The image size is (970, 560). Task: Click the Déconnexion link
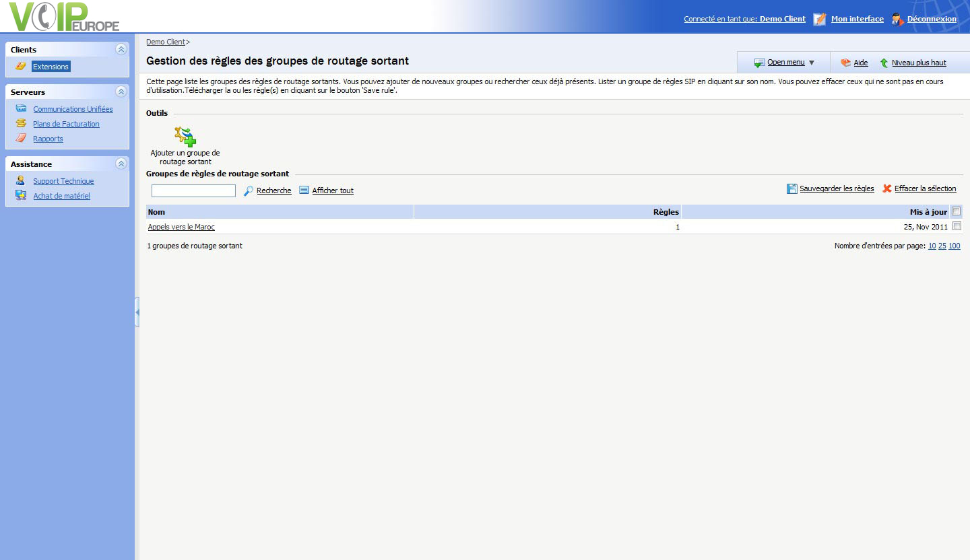931,19
